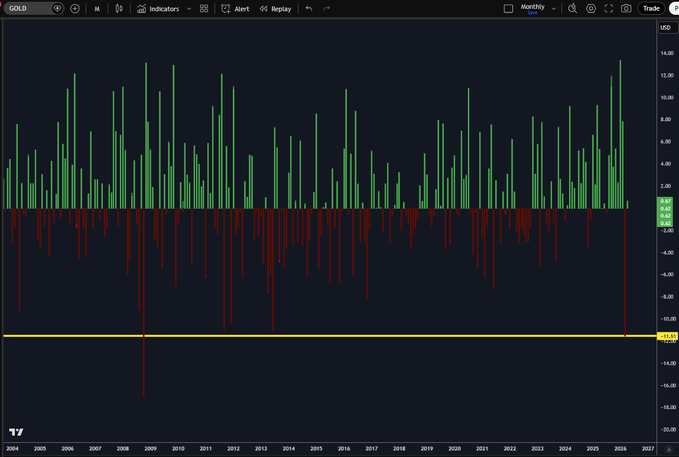
Task: Toggle the eye icon in GOLD symbol box
Action: point(57,8)
